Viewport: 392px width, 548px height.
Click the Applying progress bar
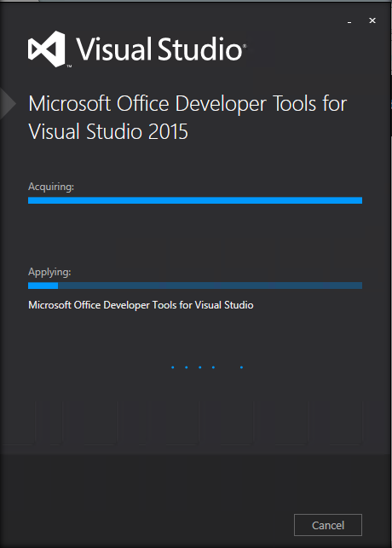[x=195, y=286]
